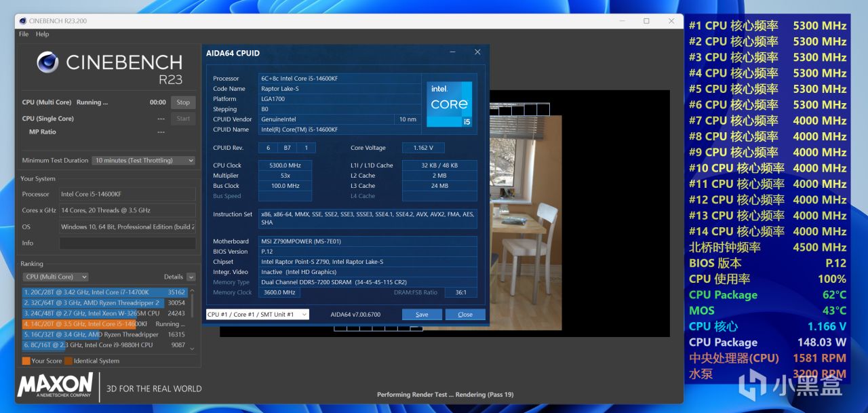Select ranking row Intel Core i7-14700K
Screen dimensions: 868x413
[104, 292]
